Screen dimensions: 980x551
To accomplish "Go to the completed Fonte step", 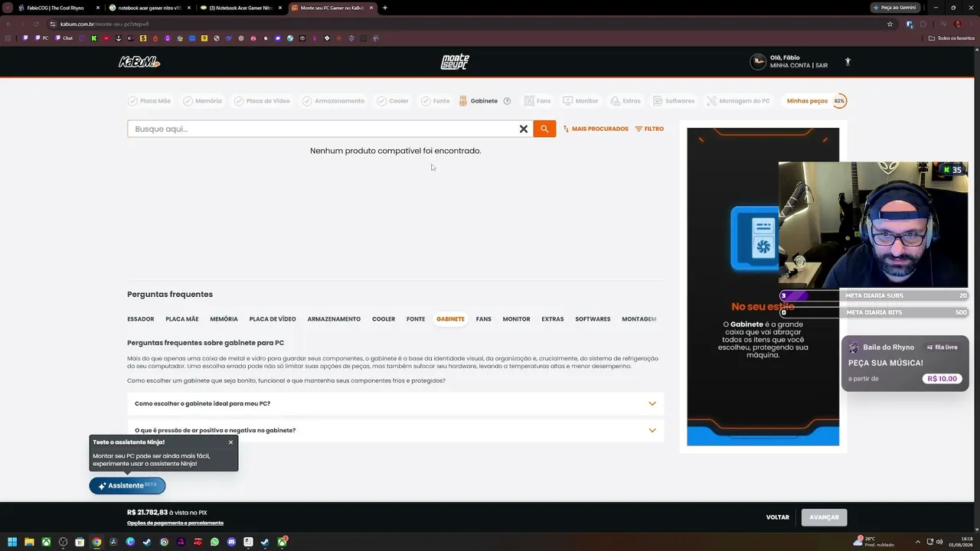I will [435, 101].
